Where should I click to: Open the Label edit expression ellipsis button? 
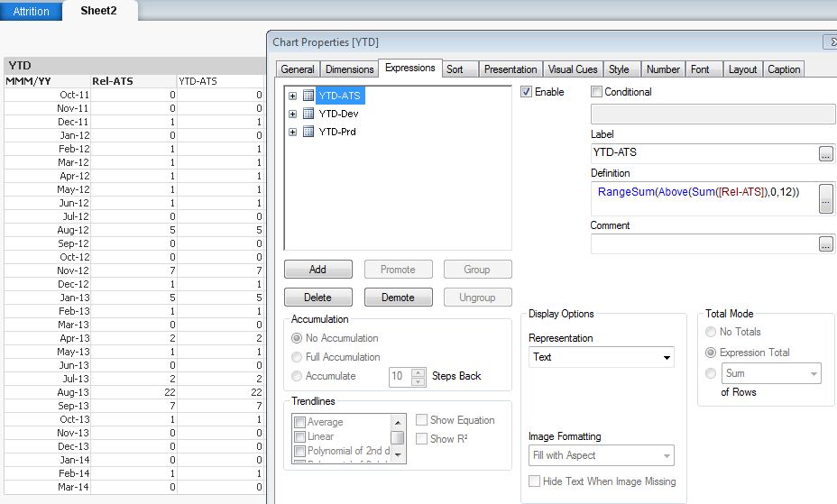[x=826, y=153]
